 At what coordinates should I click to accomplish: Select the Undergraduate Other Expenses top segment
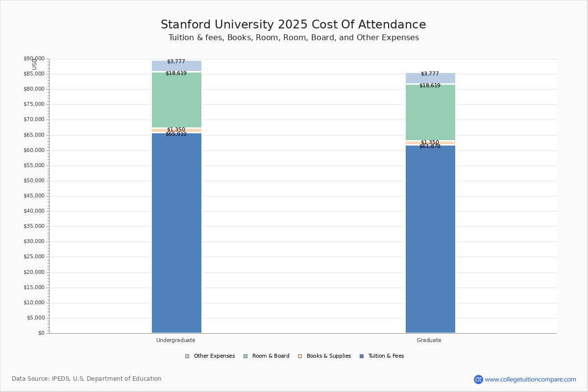tap(176, 67)
